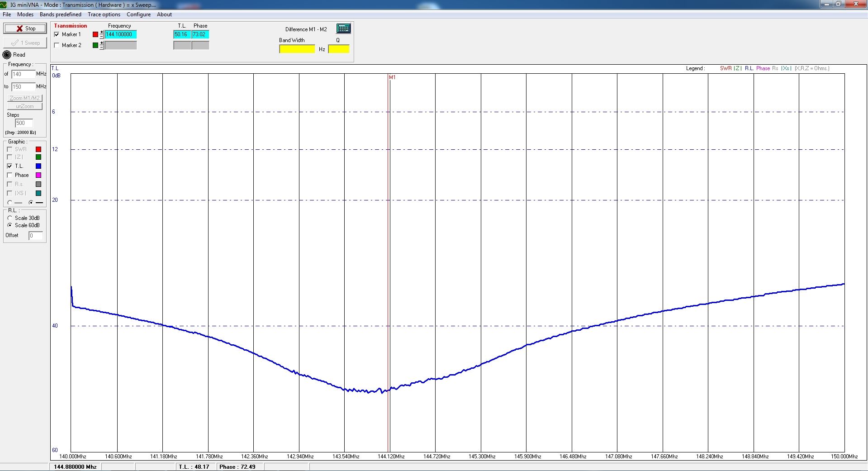Image resolution: width=868 pixels, height=471 pixels.
Task: Click the blue T.L. trace color box
Action: pyautogui.click(x=38, y=166)
